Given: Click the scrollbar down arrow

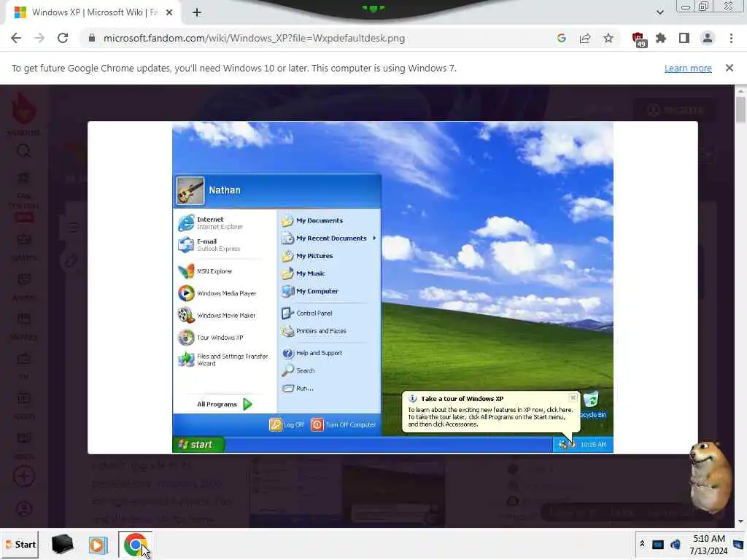Looking at the screenshot, I should click(740, 521).
